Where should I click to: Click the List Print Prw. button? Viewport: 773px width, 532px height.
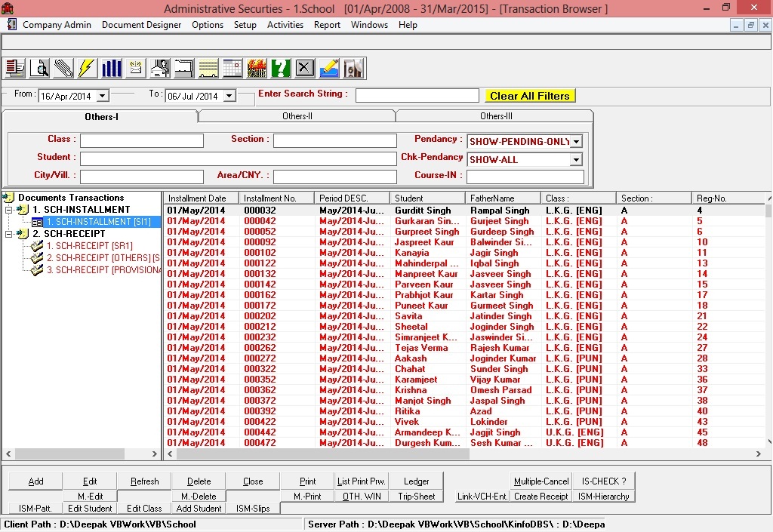[x=362, y=481]
